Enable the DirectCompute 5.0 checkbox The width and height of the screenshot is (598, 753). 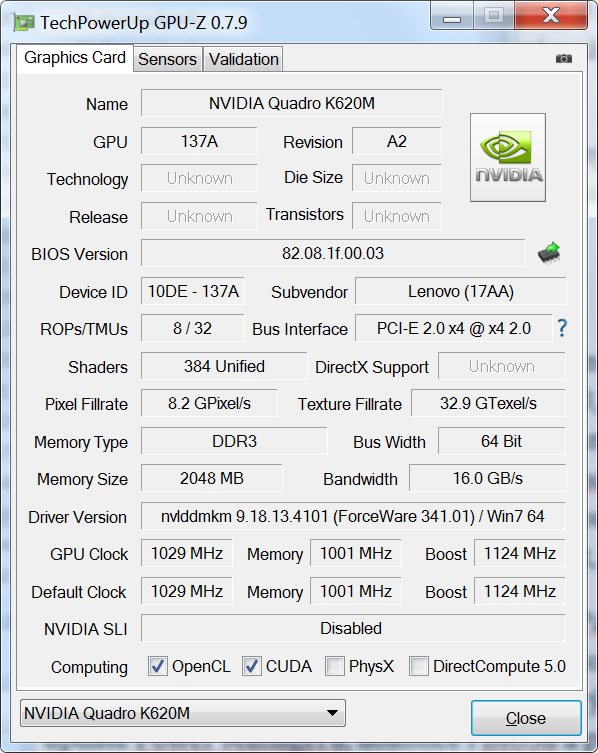[418, 666]
